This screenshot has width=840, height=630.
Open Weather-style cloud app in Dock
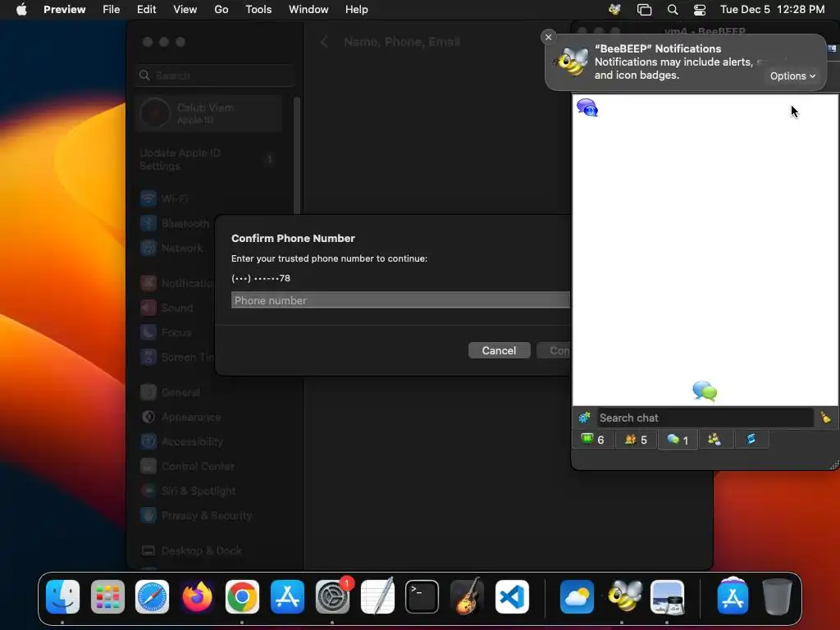tap(577, 597)
